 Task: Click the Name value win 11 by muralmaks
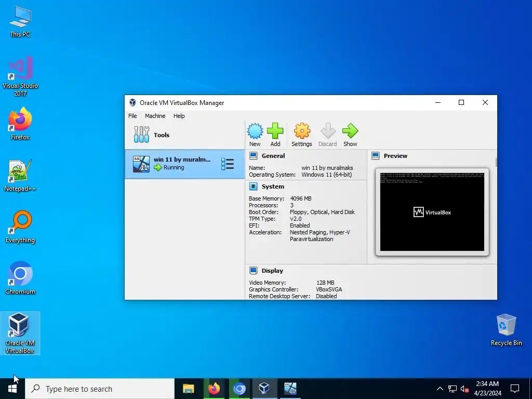click(x=327, y=168)
